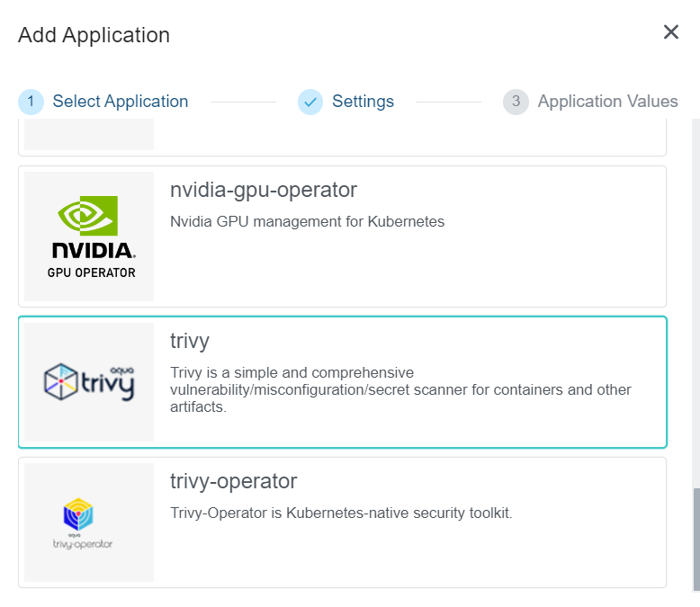
Task: Click the scrollbar track above the thumb
Action: [695, 297]
